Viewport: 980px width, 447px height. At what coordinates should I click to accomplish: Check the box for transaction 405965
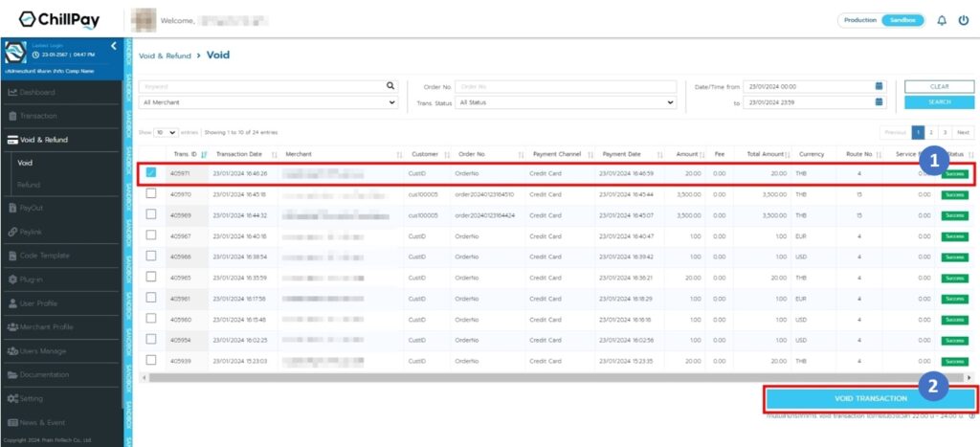tap(150, 277)
